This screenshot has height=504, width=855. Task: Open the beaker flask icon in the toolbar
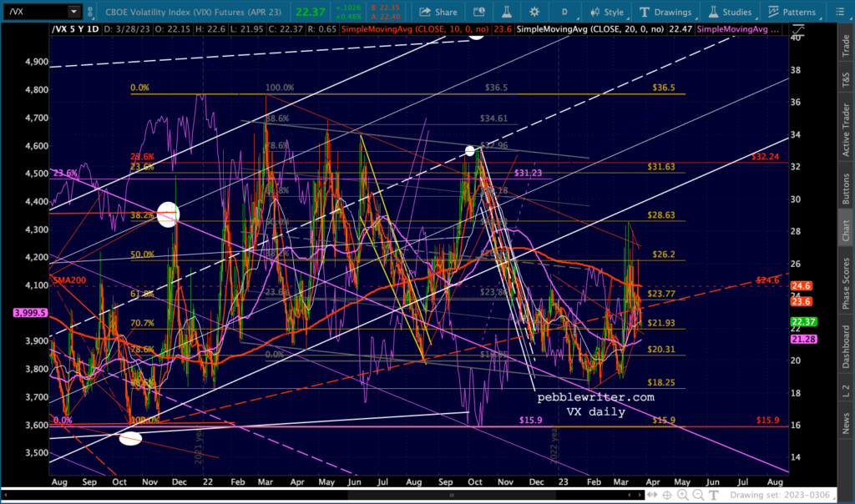click(x=506, y=12)
